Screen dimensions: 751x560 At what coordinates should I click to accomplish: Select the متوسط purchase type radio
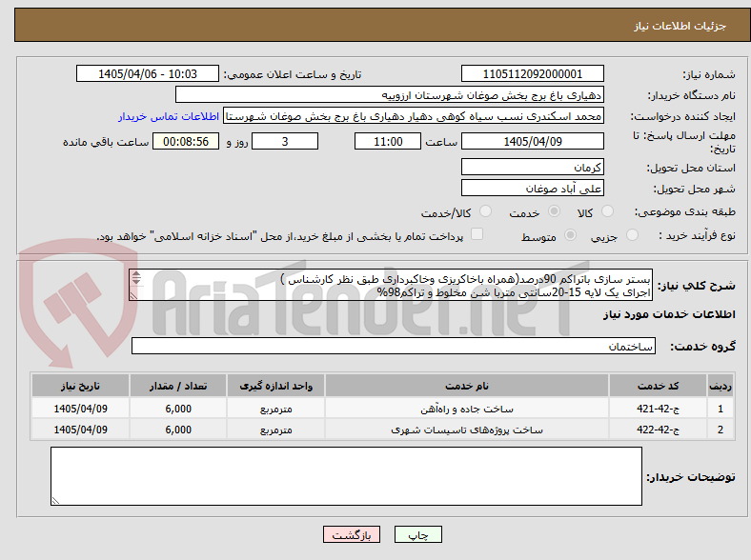pyautogui.click(x=571, y=234)
